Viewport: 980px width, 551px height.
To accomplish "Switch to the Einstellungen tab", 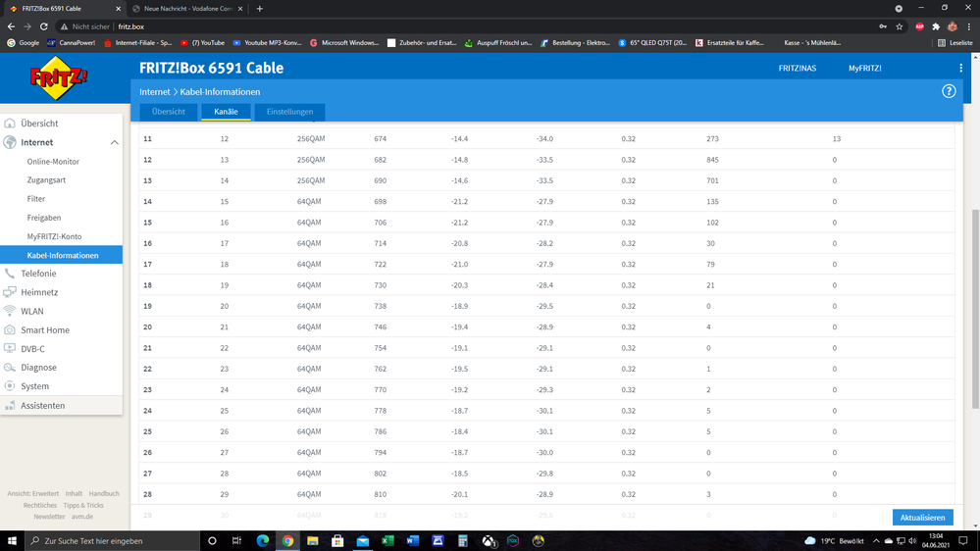I will tap(290, 112).
